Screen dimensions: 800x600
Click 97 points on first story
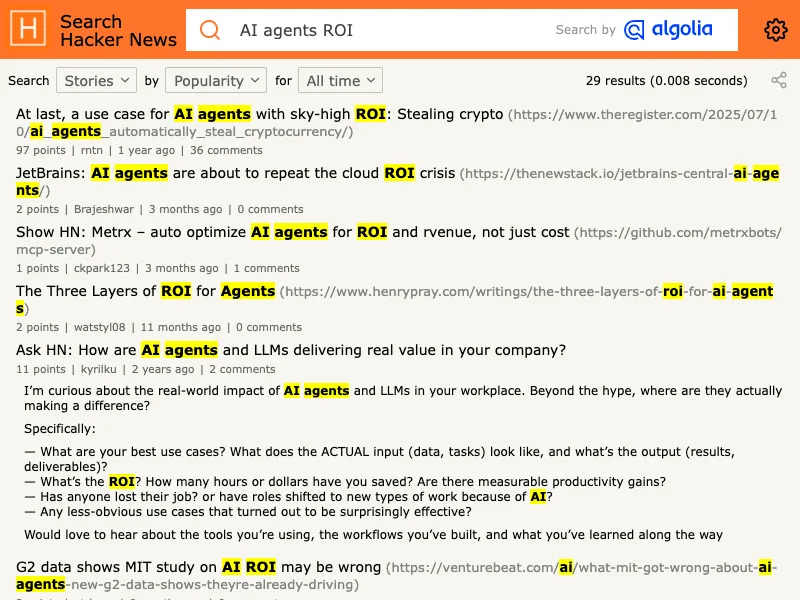[41, 151]
